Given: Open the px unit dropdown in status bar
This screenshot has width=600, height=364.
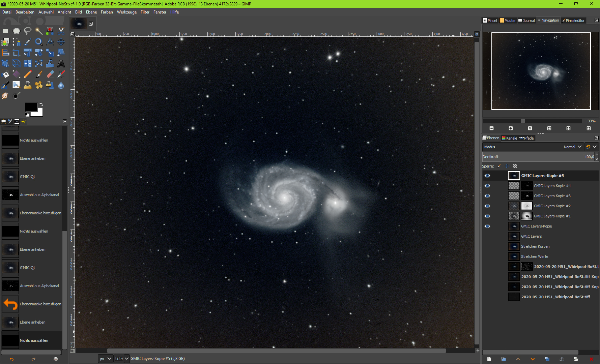Looking at the screenshot, I should (105, 359).
